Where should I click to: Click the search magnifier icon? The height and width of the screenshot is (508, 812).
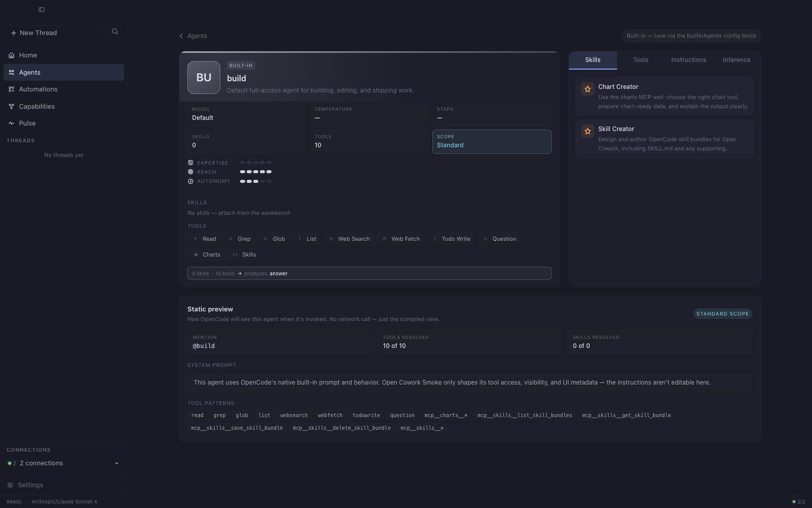click(115, 31)
